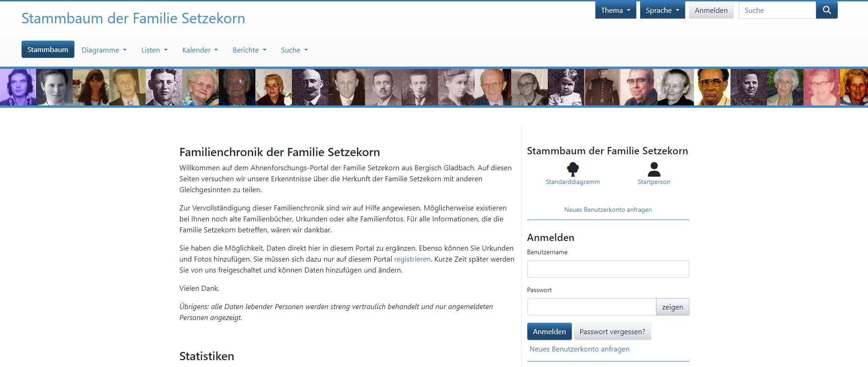The width and height of the screenshot is (868, 367).
Task: Open the baby photo thumbnail in banner
Action: pyautogui.click(x=566, y=87)
